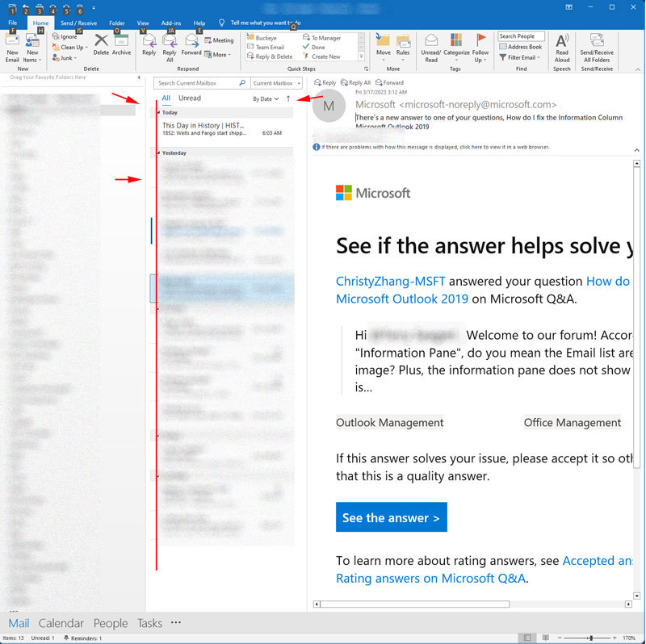Viewport: 646px width, 644px height.
Task: Run the Reply & Delete quick step
Action: (x=270, y=56)
